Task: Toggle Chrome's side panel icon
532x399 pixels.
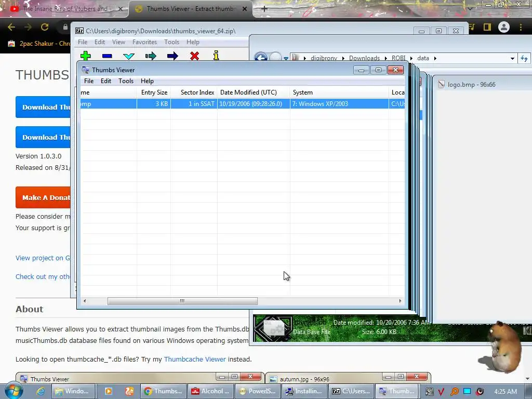Action: [x=487, y=27]
